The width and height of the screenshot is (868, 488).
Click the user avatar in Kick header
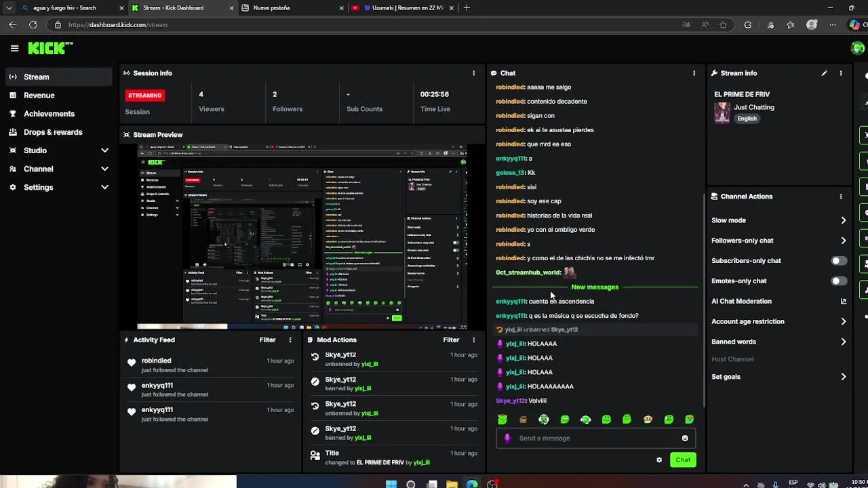pyautogui.click(x=858, y=48)
